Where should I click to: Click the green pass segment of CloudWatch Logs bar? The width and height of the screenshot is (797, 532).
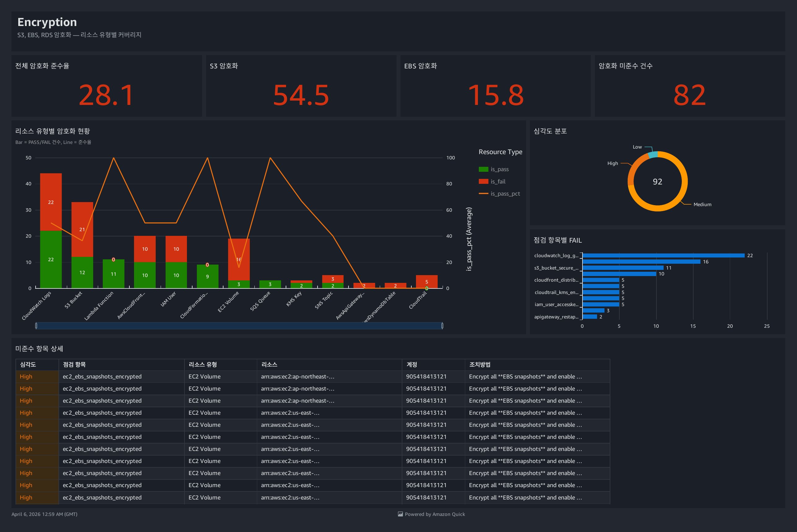51,260
